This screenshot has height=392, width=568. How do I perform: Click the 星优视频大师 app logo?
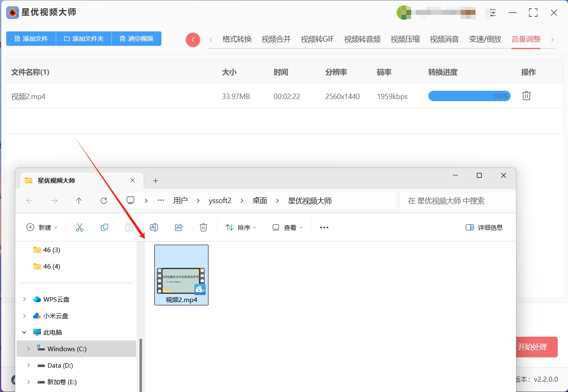(x=13, y=12)
